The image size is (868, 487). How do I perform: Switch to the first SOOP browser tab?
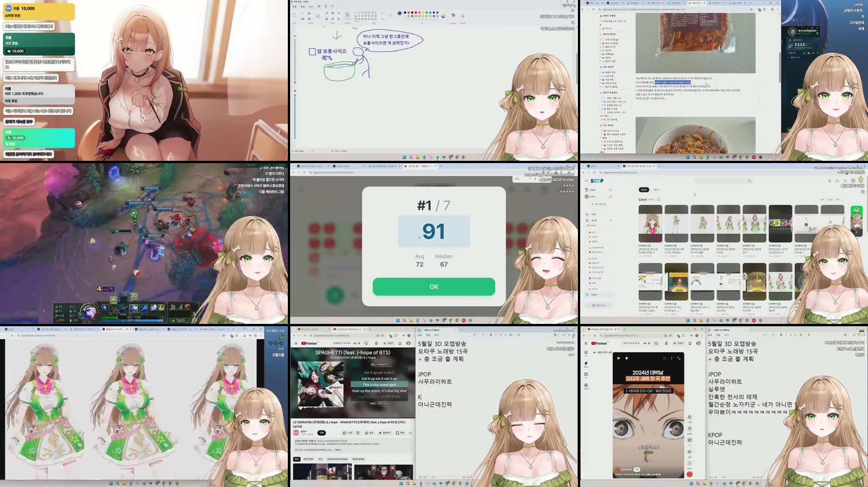[x=592, y=166]
